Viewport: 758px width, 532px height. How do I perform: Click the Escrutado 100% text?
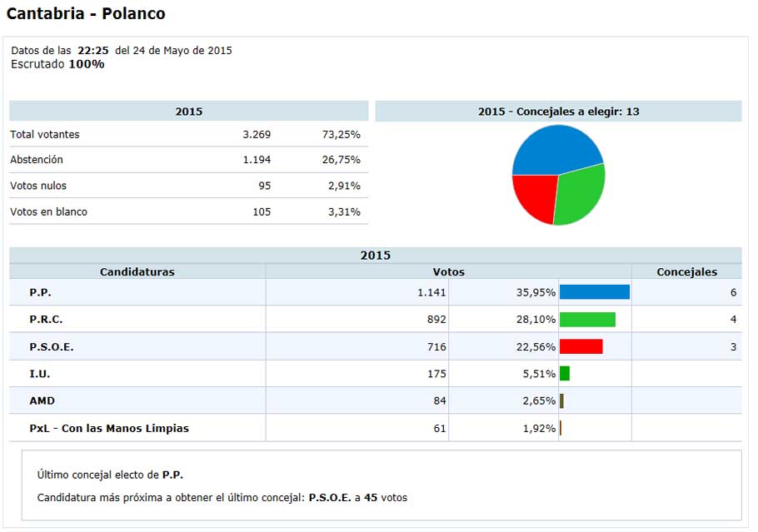(x=57, y=63)
